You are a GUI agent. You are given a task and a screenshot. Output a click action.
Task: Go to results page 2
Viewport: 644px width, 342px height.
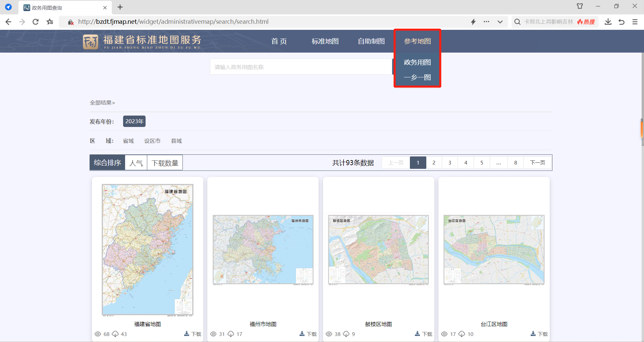(x=434, y=163)
